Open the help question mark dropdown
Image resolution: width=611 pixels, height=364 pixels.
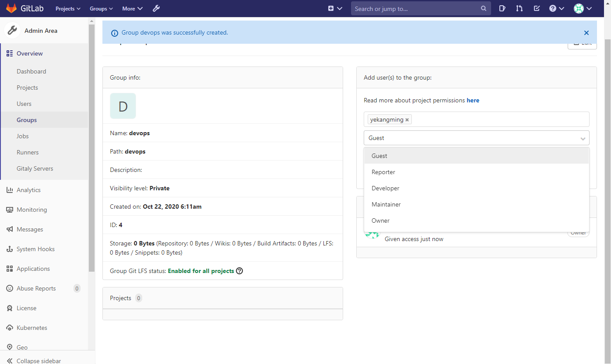(556, 8)
